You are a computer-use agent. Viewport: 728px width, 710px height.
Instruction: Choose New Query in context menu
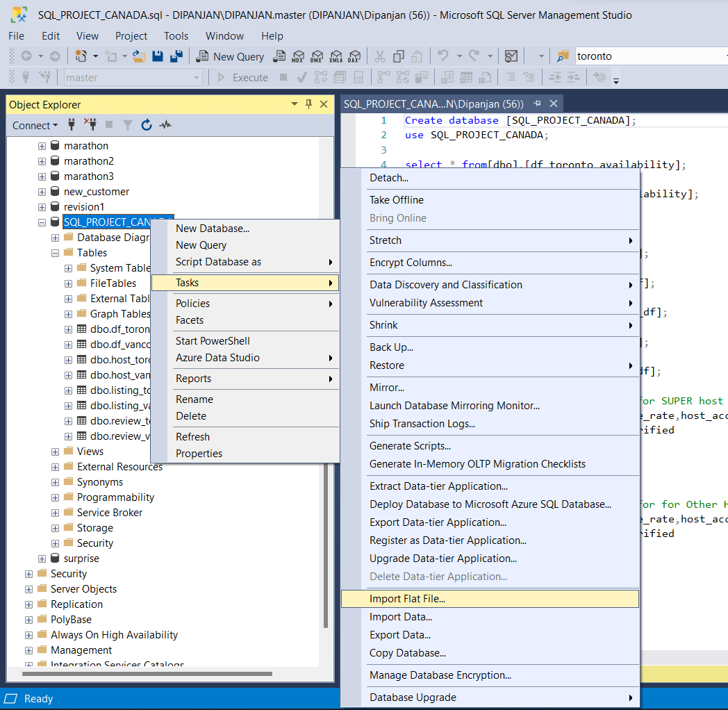coord(245,245)
